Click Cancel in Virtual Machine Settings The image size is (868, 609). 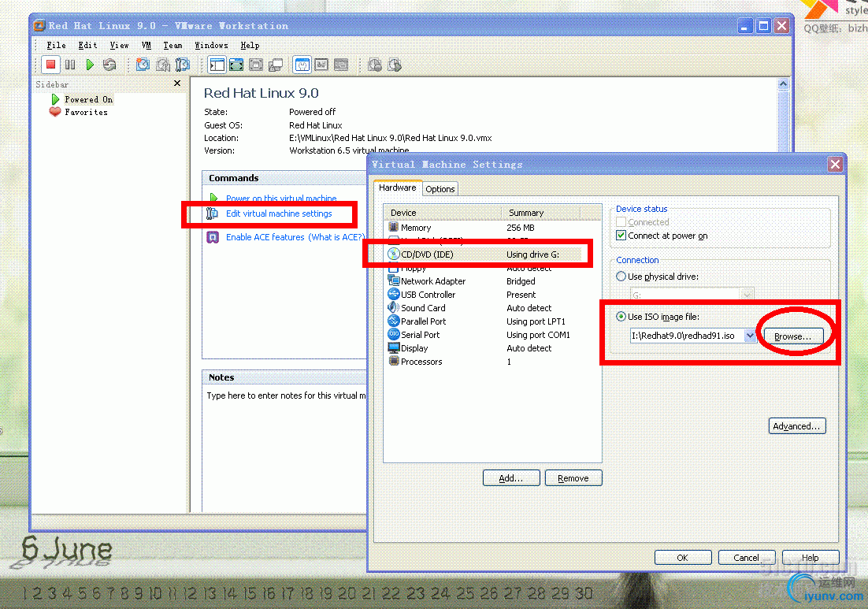746,558
